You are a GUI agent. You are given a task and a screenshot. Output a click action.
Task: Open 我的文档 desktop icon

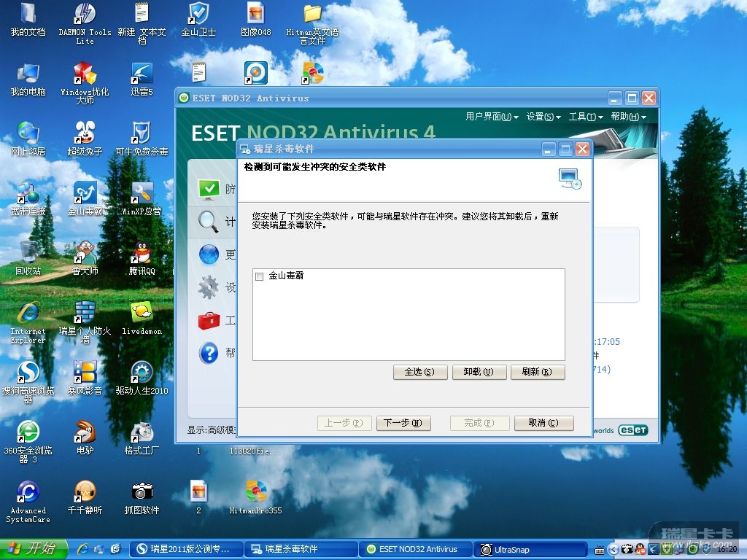(x=28, y=19)
